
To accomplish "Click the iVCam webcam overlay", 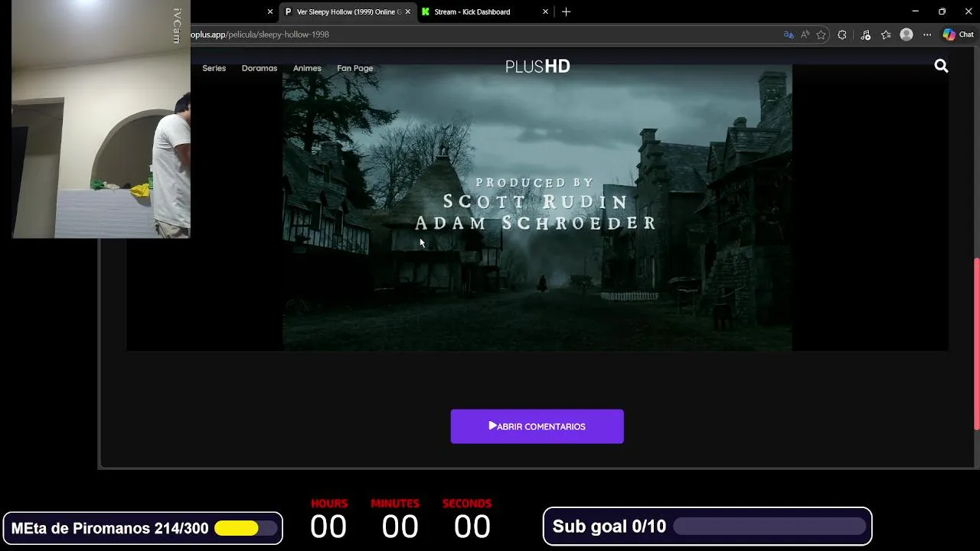I will click(101, 119).
